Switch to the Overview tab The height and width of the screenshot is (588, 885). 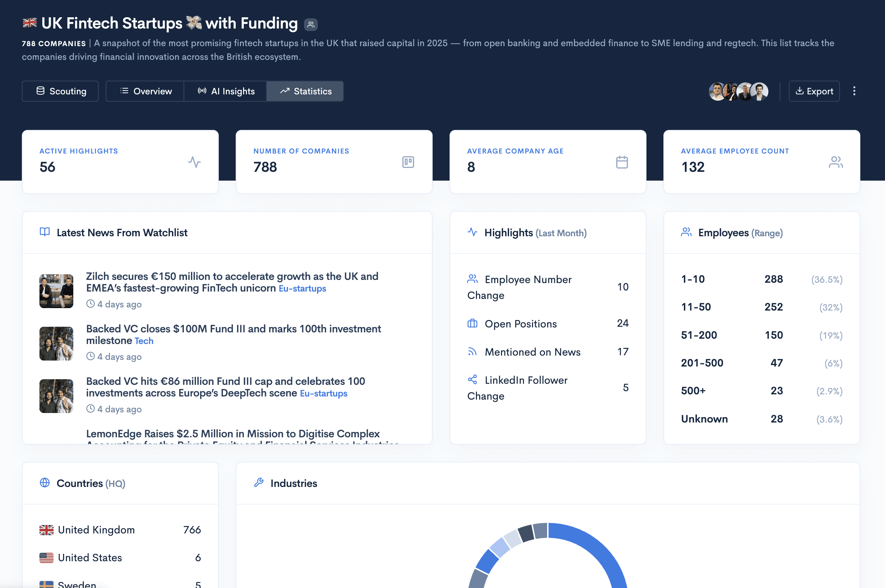[x=145, y=91]
